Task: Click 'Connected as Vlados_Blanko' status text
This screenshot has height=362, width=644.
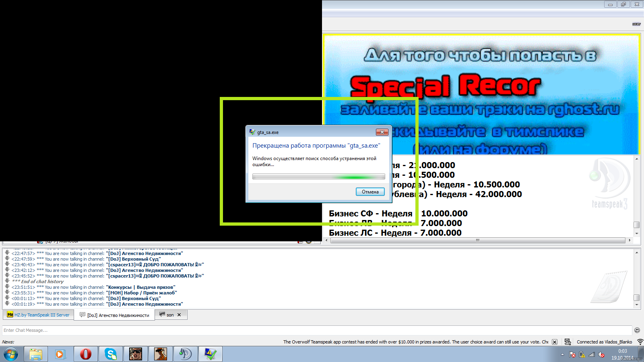Action: coord(604,342)
